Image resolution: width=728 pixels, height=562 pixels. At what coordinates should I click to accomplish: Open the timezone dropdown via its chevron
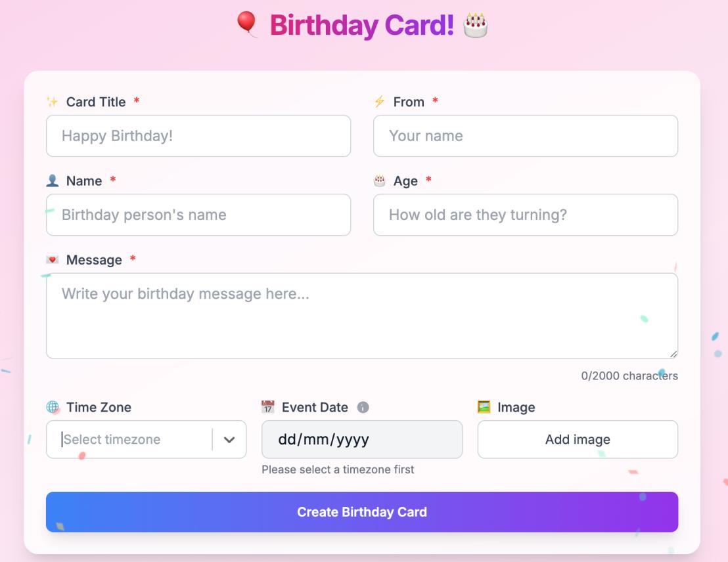(x=229, y=439)
